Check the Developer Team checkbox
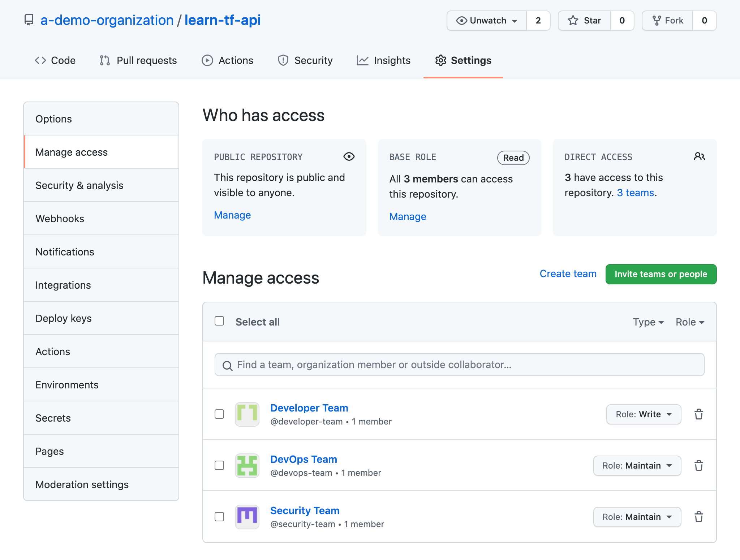This screenshot has width=740, height=560. [x=219, y=414]
